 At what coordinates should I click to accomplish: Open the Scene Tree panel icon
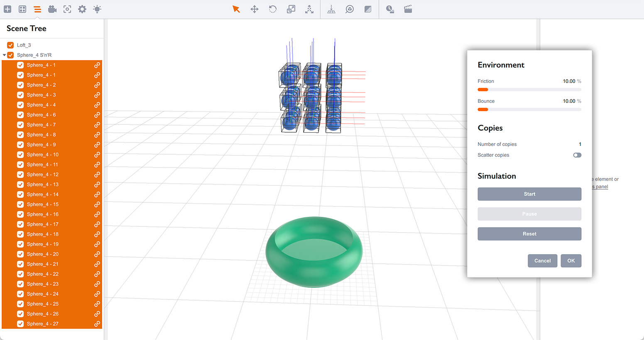(x=37, y=9)
